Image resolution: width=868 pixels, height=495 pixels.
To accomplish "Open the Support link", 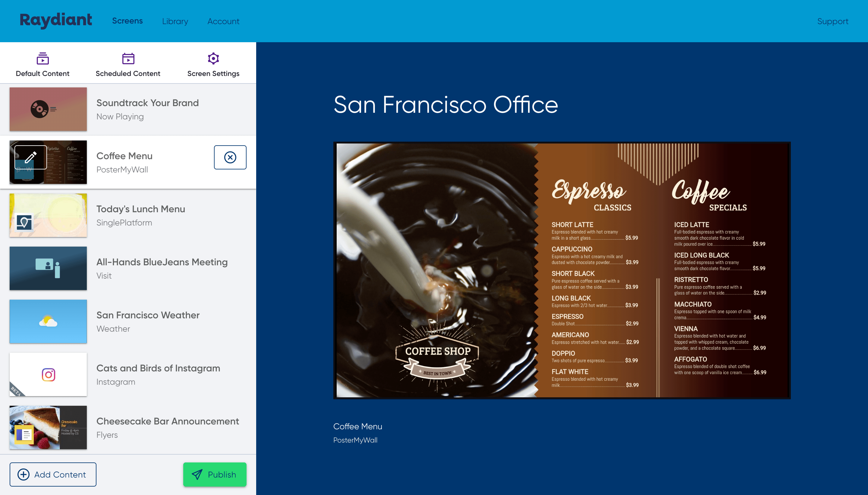I will (x=833, y=21).
